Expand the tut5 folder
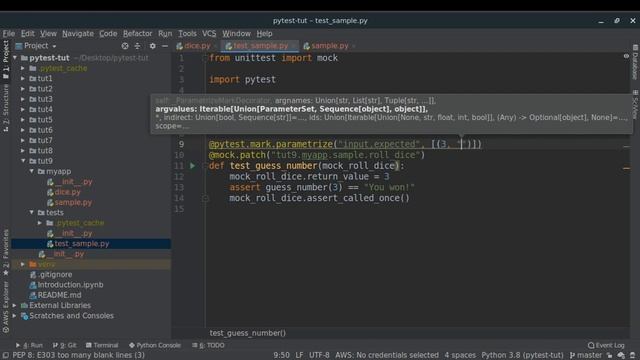This screenshot has height=360, width=640. 23,120
